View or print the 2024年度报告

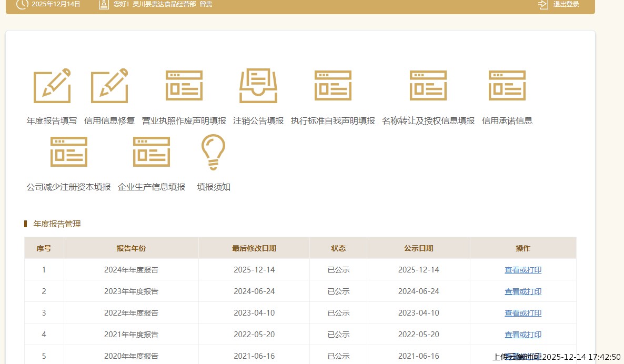pyautogui.click(x=523, y=270)
